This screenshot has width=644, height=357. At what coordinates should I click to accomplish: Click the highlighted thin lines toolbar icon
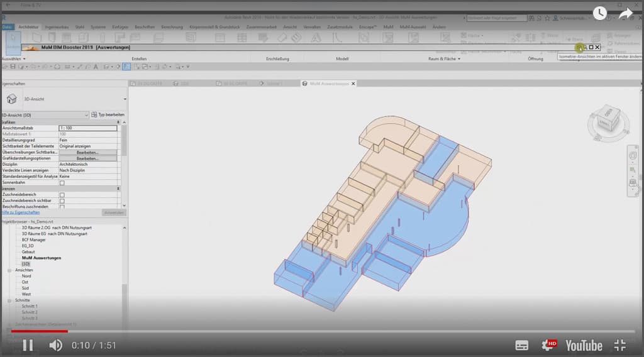click(126, 67)
